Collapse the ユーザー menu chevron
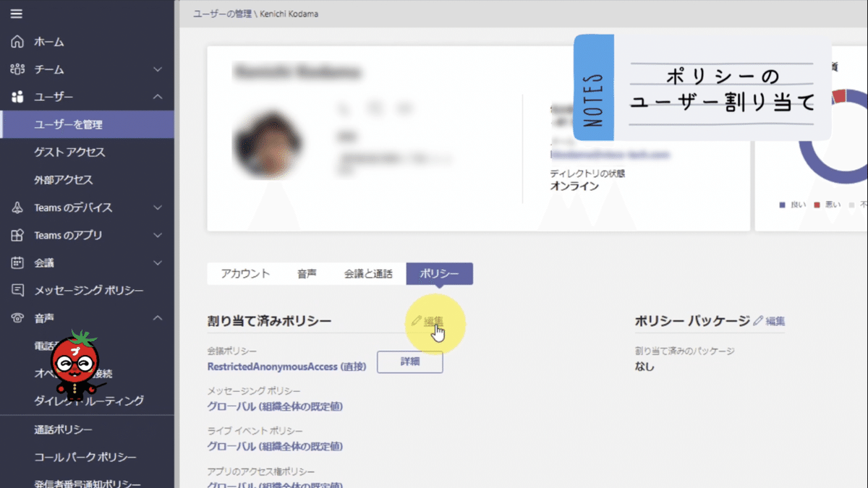This screenshot has width=868, height=488. (158, 97)
